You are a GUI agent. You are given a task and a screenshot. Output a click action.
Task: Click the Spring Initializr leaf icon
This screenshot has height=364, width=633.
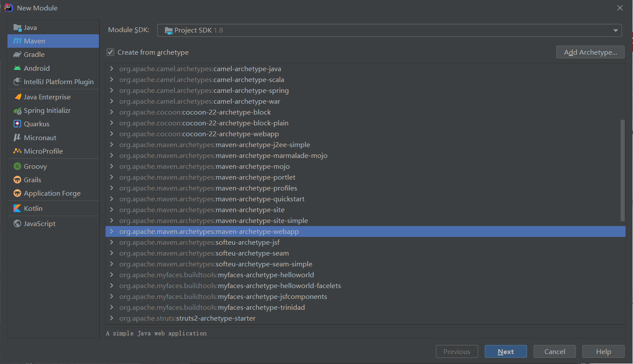click(x=17, y=111)
